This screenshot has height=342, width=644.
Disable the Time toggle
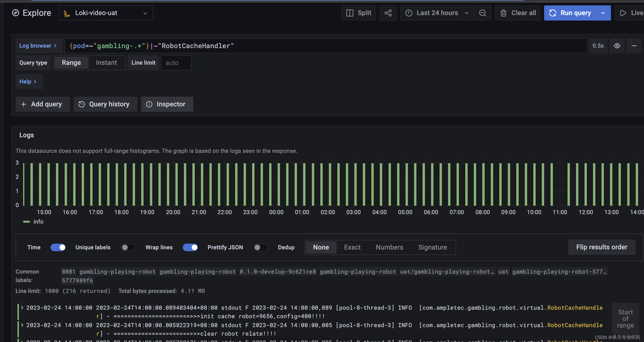58,247
